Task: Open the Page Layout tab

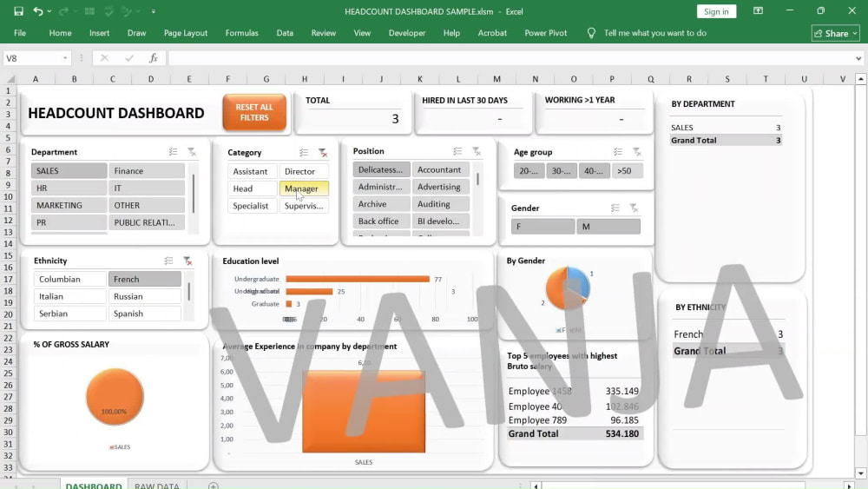Action: (186, 33)
